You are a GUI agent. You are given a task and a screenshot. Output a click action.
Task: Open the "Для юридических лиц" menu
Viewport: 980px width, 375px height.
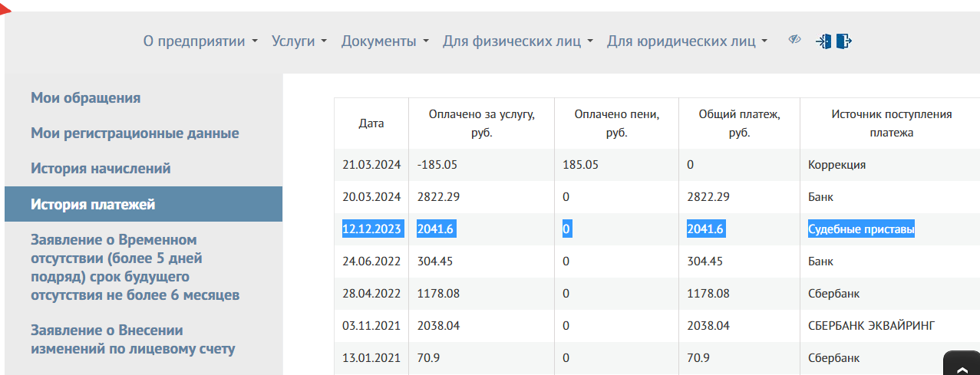click(687, 41)
